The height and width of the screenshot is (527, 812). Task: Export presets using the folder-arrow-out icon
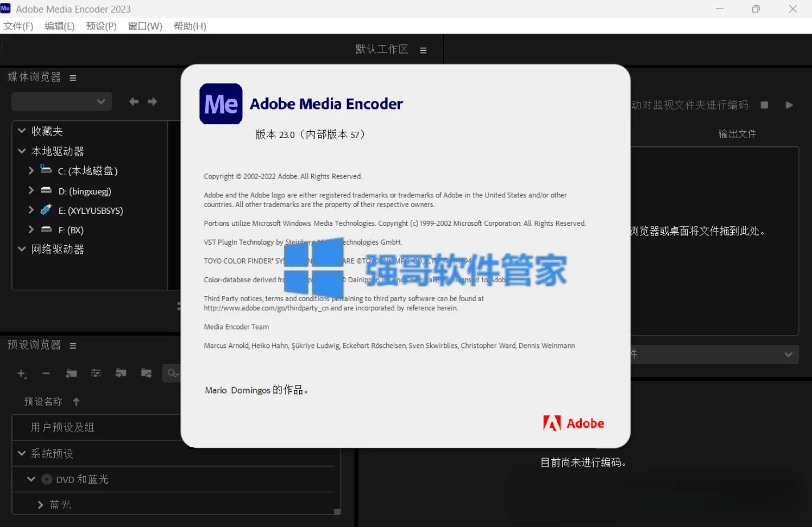146,374
